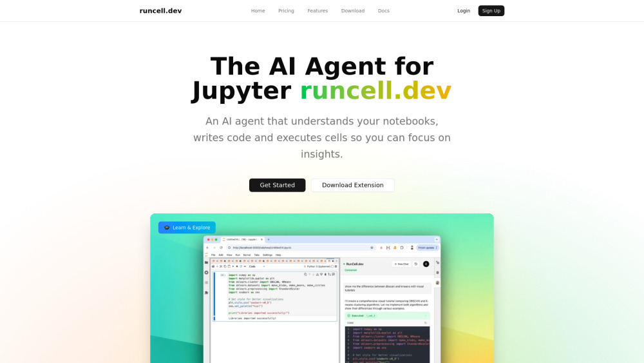Screen dimensions: 644x363
Task: Open Features in the top navigation
Action: (317, 11)
